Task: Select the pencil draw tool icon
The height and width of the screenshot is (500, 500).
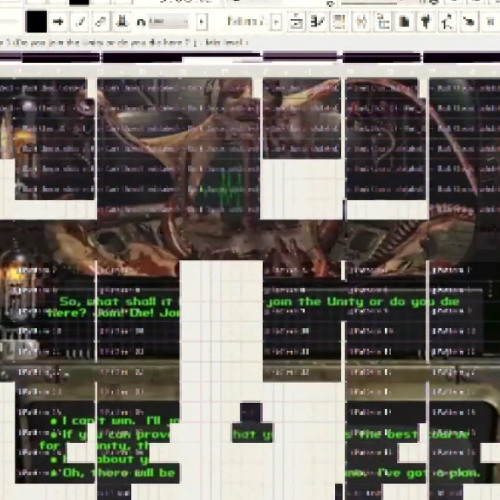Action: point(79,22)
